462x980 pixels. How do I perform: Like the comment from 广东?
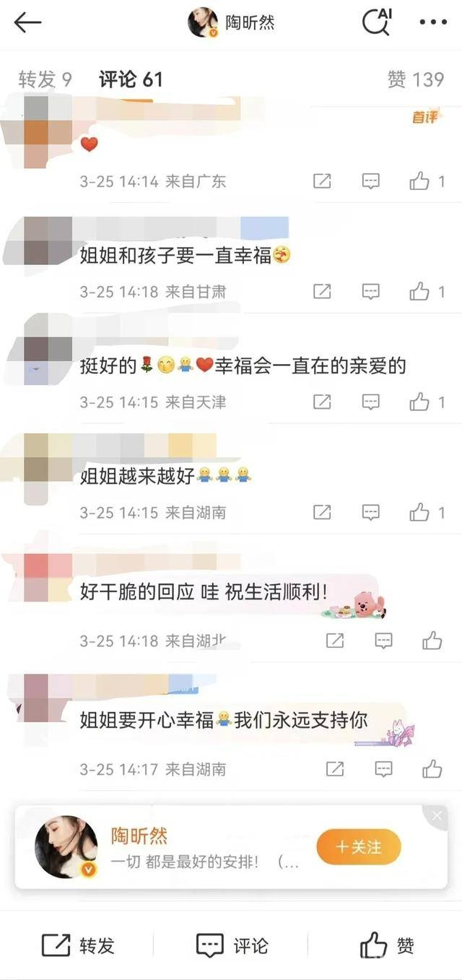point(427,181)
